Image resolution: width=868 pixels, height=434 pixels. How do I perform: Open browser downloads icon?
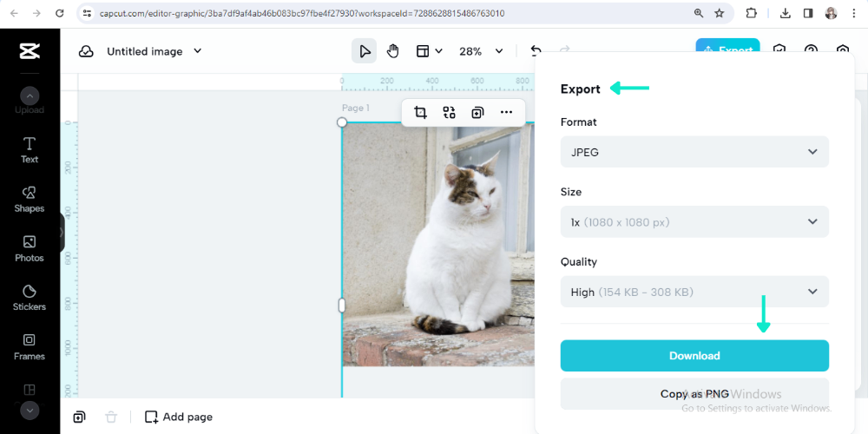[x=785, y=13]
